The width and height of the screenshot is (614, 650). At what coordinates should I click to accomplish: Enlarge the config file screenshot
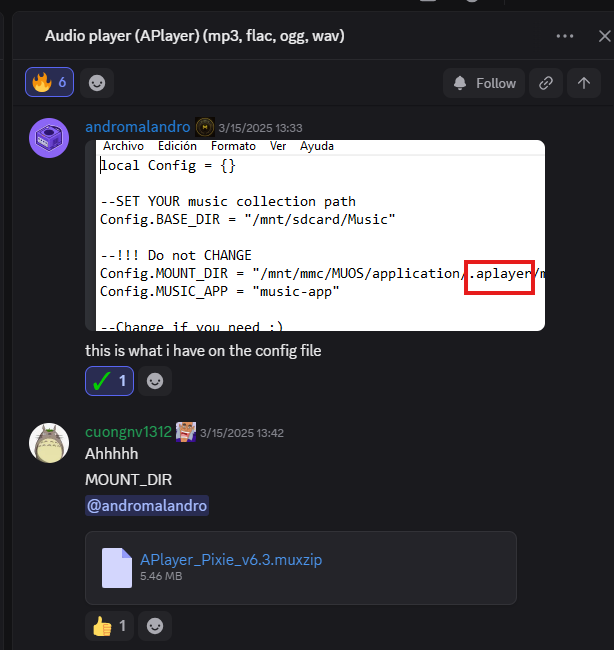click(315, 235)
